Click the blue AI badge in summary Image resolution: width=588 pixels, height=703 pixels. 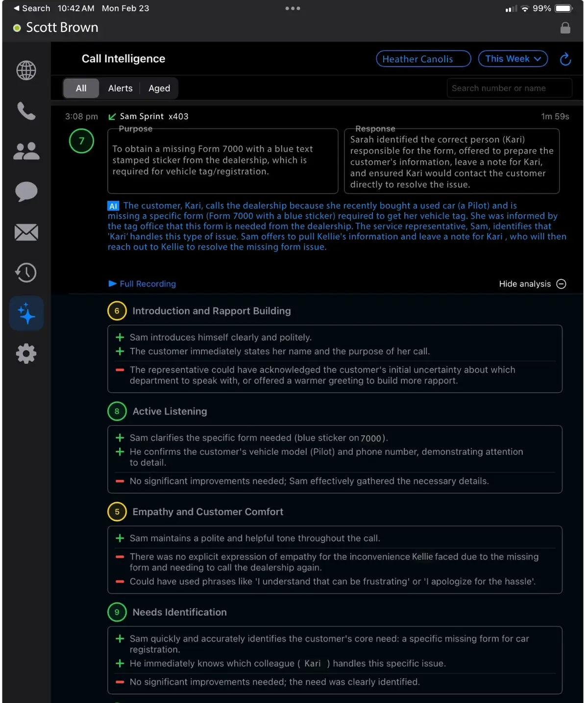point(113,206)
